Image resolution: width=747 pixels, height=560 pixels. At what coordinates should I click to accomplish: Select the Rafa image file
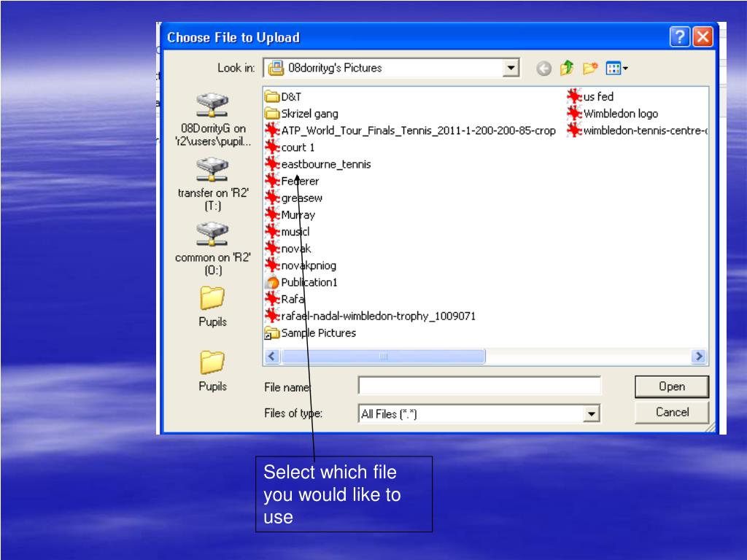[285, 299]
